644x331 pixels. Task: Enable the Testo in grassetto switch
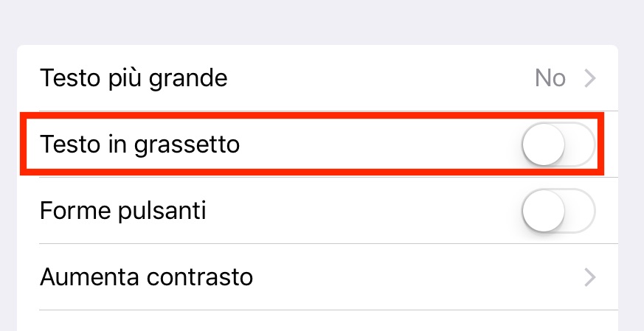558,144
